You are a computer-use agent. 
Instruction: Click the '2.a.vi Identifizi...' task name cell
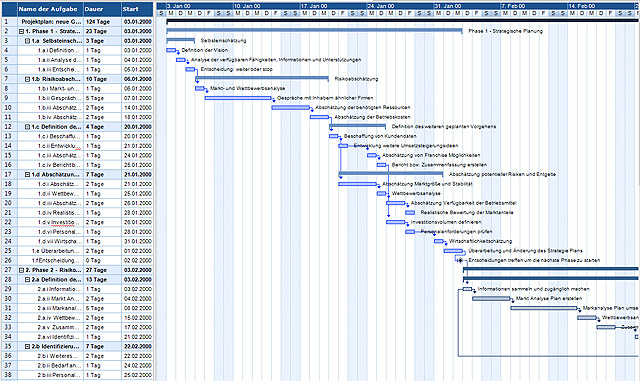click(50, 337)
